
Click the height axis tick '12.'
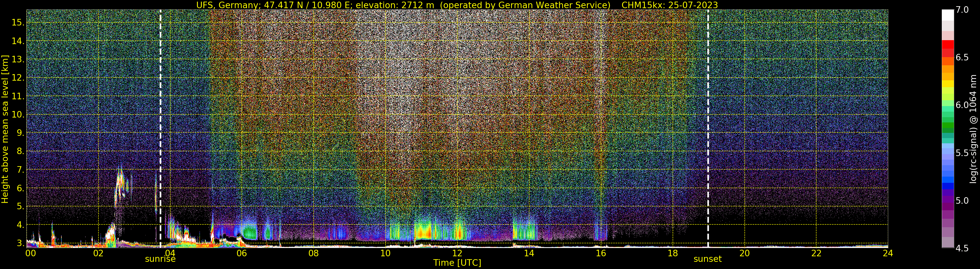point(18,78)
